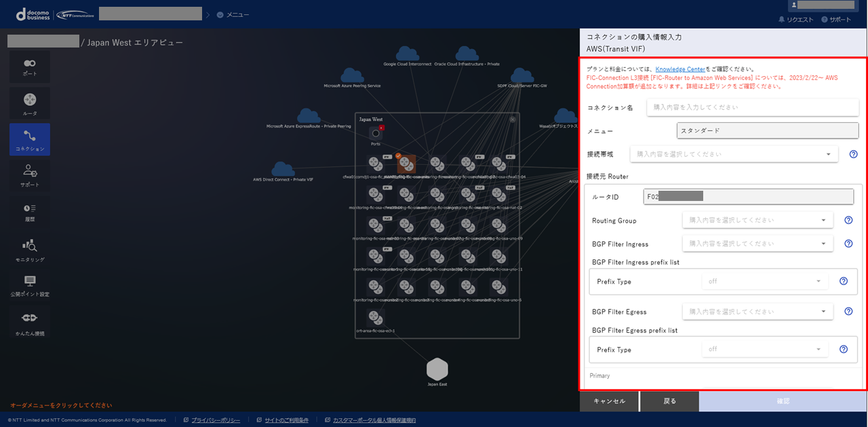The image size is (868, 427).
Task: Click inside the コネクション名 input field
Action: 751,107
